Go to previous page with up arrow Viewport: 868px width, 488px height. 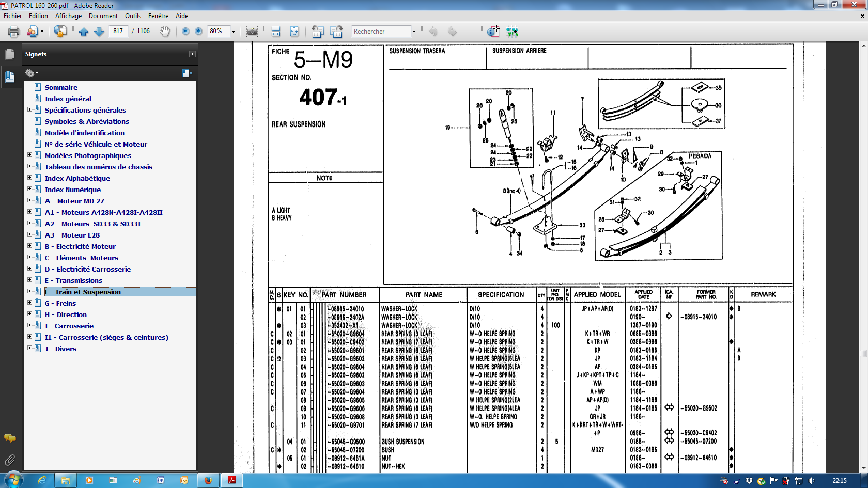tap(84, 32)
